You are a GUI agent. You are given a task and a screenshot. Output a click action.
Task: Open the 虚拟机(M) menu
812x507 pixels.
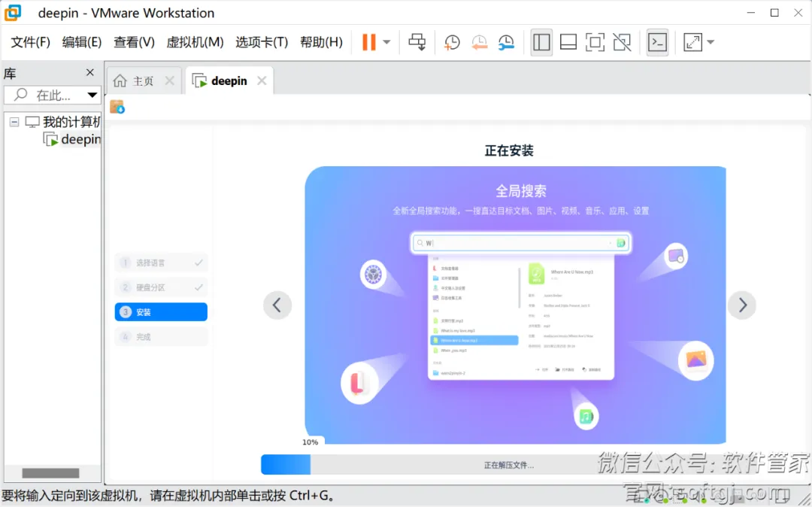[195, 42]
